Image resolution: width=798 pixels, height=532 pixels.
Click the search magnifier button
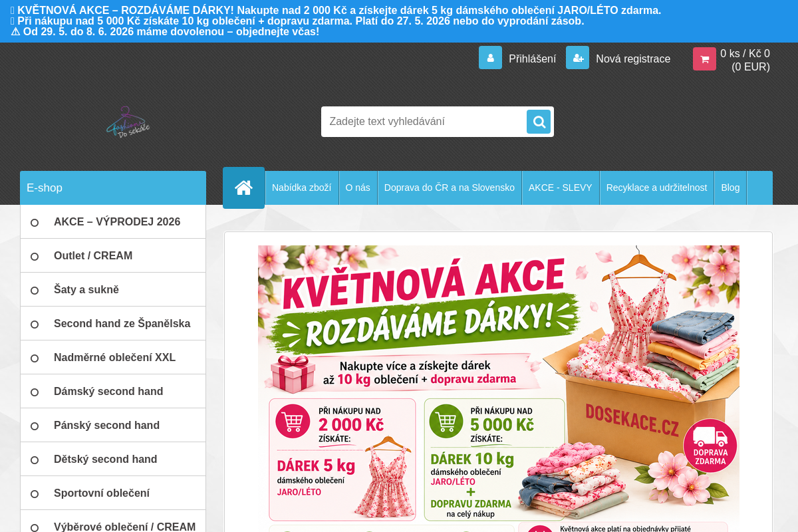(539, 122)
